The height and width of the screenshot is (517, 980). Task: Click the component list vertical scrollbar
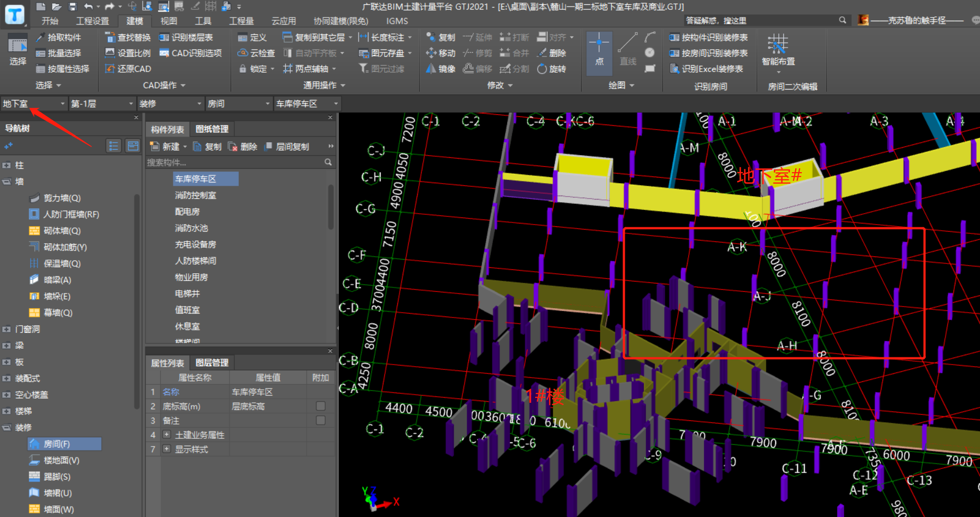(x=331, y=207)
